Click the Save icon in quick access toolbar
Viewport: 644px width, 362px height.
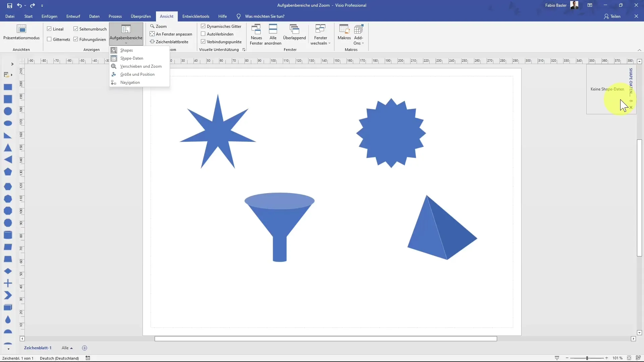pos(9,5)
